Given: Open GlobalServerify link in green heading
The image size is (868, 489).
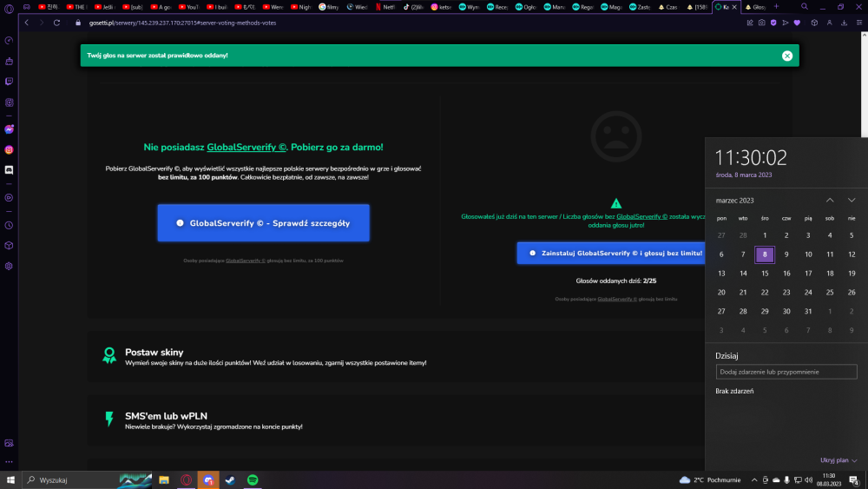Looking at the screenshot, I should pyautogui.click(x=247, y=148).
